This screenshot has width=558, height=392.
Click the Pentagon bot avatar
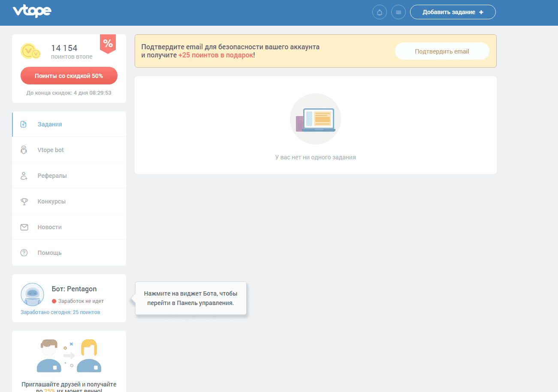click(32, 294)
